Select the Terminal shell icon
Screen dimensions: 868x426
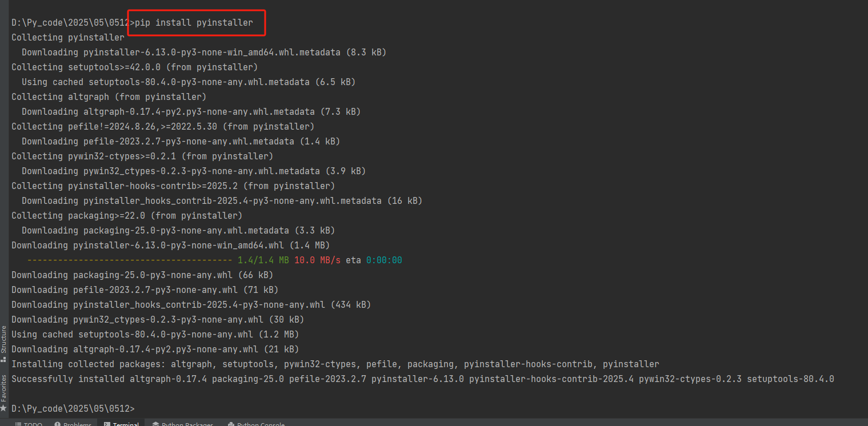tap(106, 424)
